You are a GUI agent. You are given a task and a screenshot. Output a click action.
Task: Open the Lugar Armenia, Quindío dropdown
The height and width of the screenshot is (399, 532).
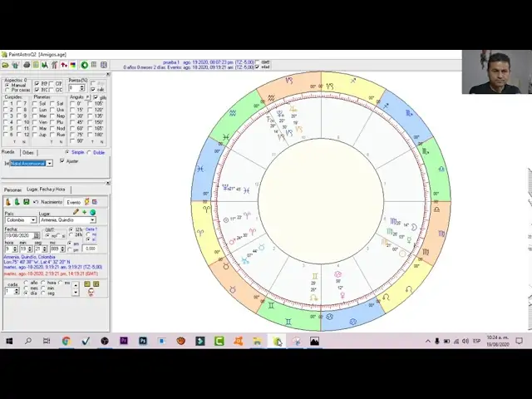92,220
